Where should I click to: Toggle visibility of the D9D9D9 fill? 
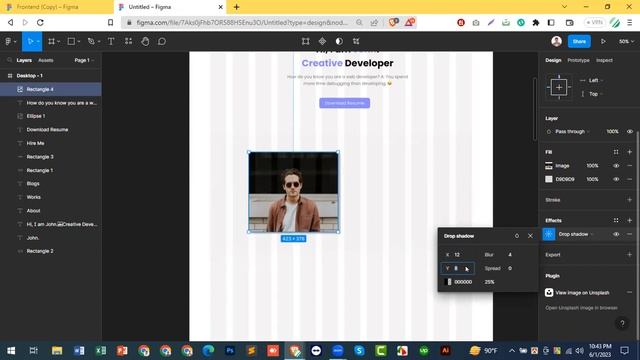pyautogui.click(x=616, y=179)
